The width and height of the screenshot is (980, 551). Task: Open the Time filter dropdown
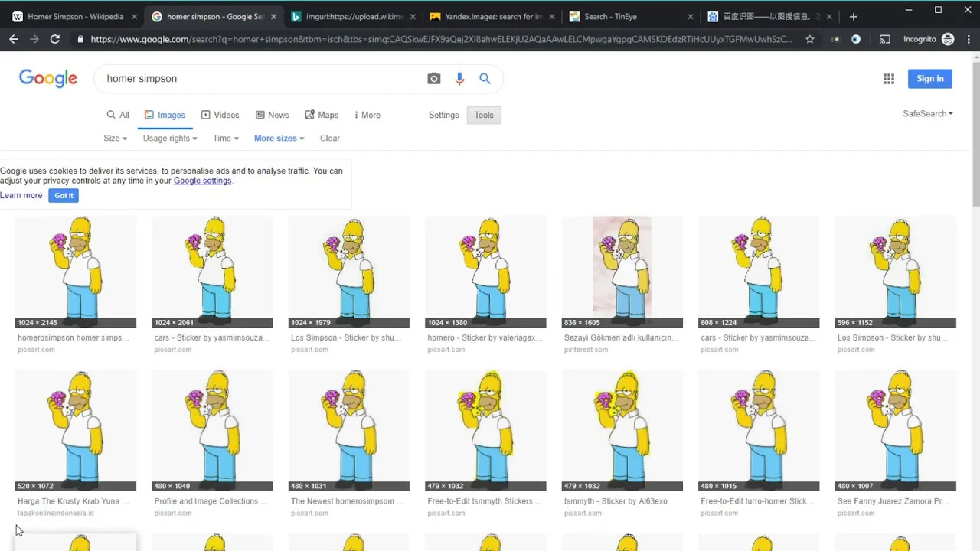[225, 138]
